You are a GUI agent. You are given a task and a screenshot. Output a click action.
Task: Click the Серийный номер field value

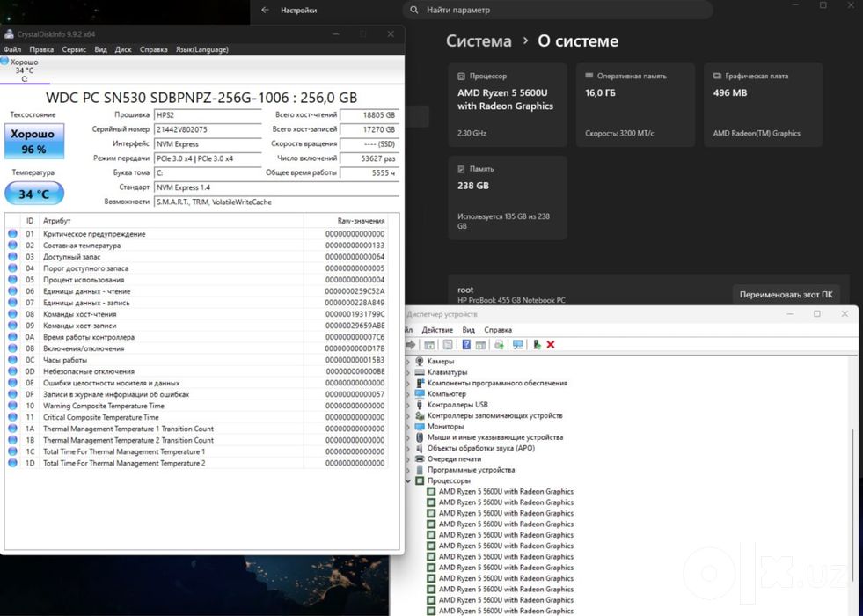pyautogui.click(x=208, y=130)
